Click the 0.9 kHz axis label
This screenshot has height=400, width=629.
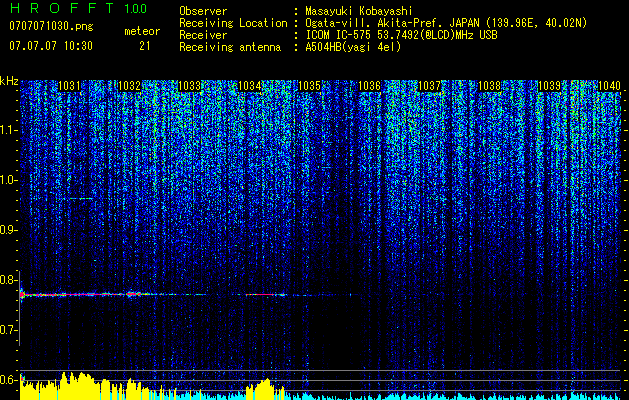tap(9, 230)
